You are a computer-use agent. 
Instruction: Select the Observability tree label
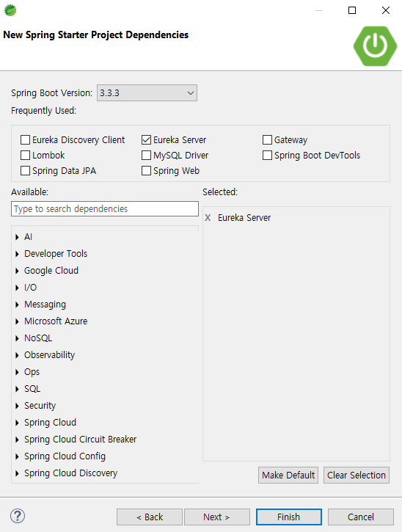coord(50,355)
